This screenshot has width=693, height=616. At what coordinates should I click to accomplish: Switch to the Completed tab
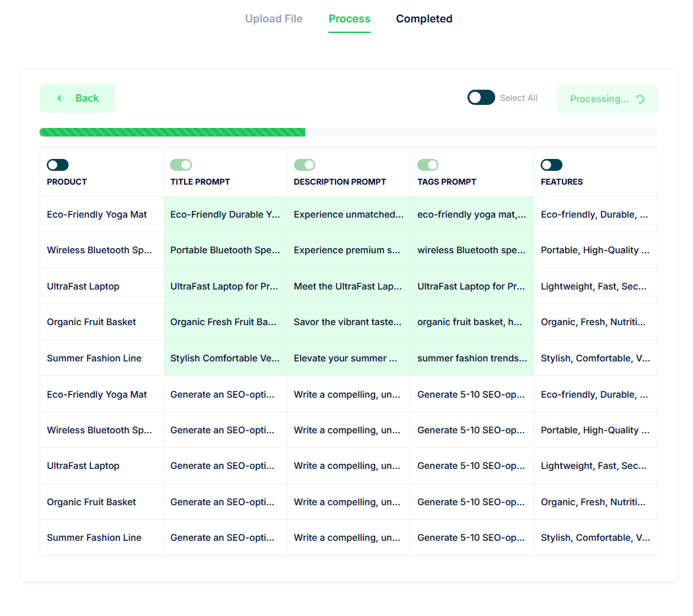click(424, 19)
